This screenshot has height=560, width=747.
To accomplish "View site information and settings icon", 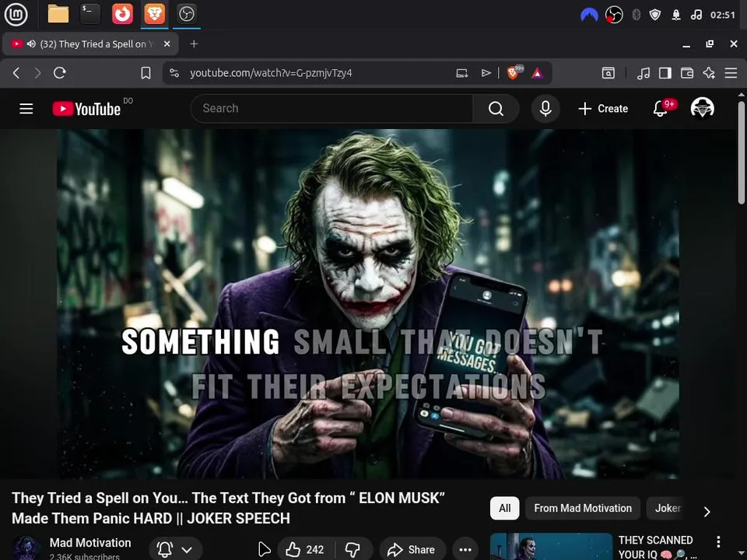I will pos(174,73).
